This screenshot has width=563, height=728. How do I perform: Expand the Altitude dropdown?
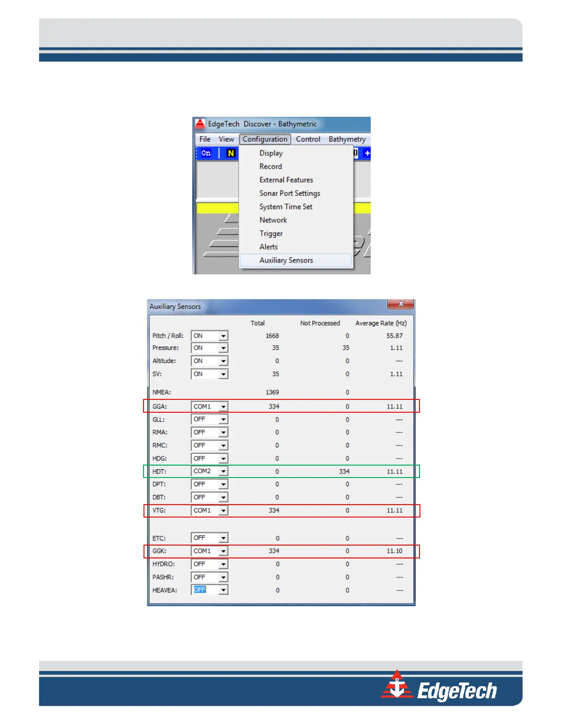223,361
